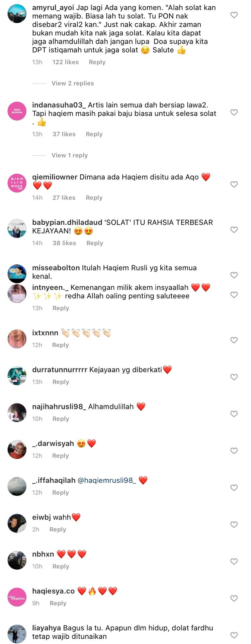Expand View 1 reply under indanasuha03_
The height and width of the screenshot is (644, 251).
pos(70,155)
